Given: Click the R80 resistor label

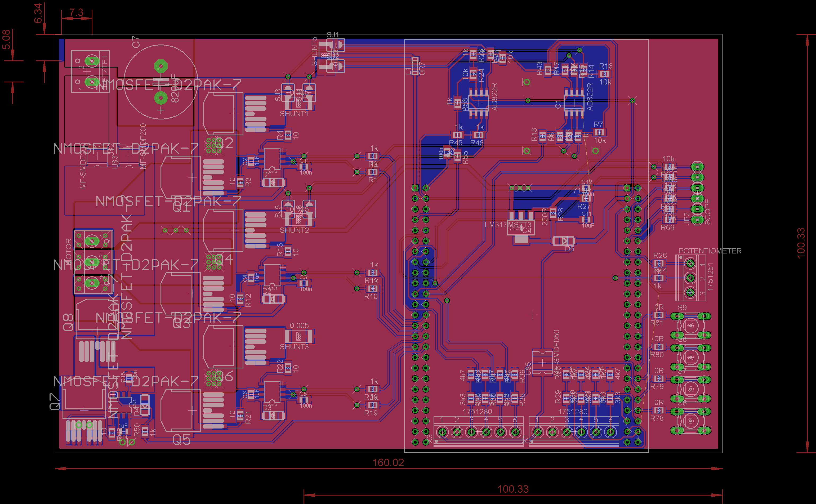Looking at the screenshot, I should point(657,355).
